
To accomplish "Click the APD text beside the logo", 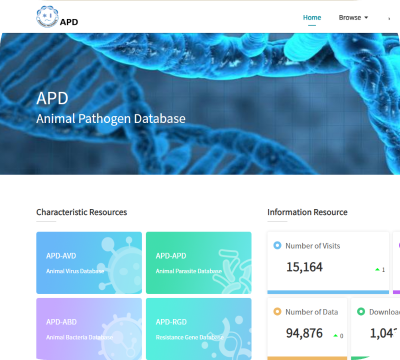I will pyautogui.click(x=69, y=22).
